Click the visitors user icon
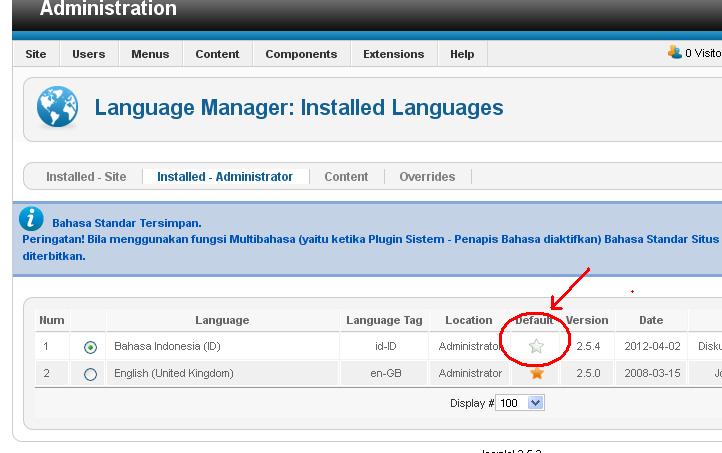This screenshot has height=453, width=722. point(675,52)
